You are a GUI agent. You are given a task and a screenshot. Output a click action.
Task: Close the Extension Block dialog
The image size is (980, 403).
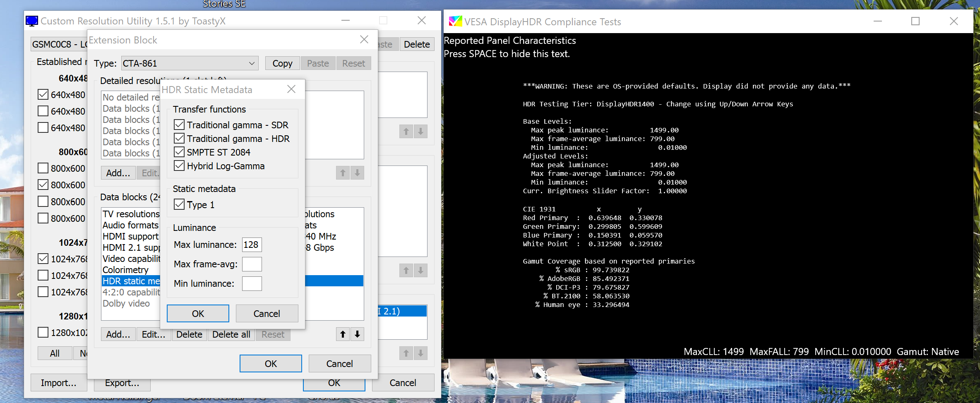pos(364,39)
